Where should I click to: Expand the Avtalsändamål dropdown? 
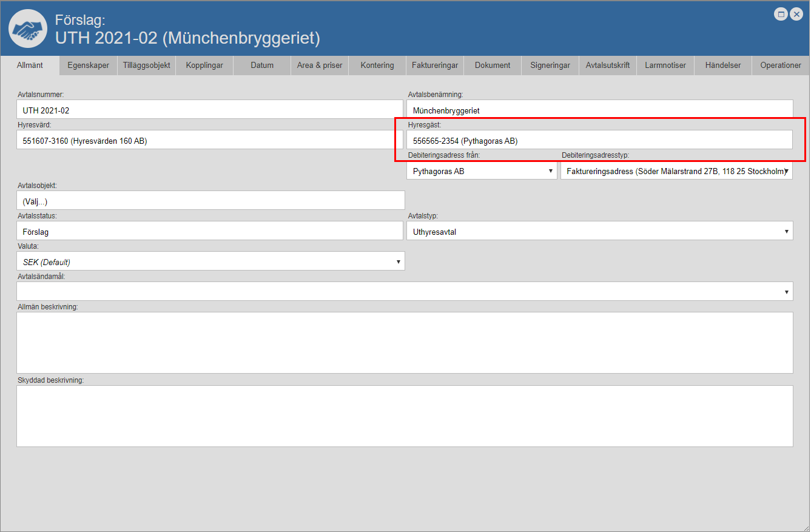pyautogui.click(x=405, y=292)
